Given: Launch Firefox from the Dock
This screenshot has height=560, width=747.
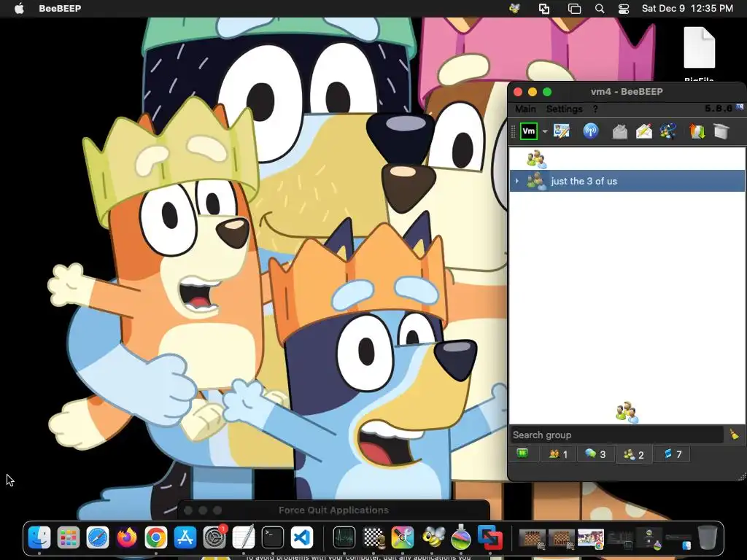Looking at the screenshot, I should tap(127, 538).
